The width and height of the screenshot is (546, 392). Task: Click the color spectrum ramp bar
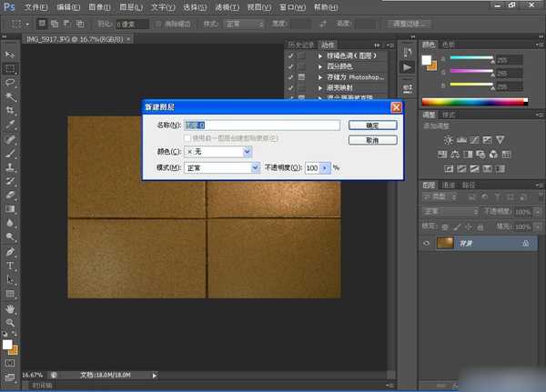(x=473, y=102)
